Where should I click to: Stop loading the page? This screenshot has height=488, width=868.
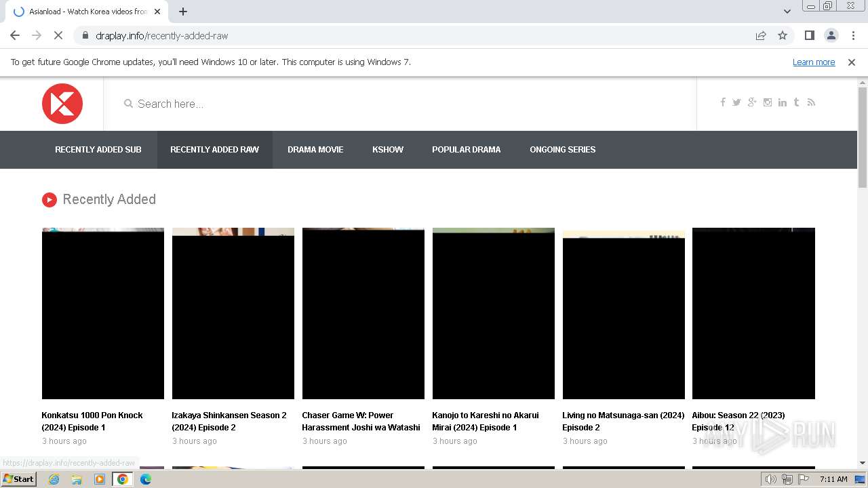tap(58, 35)
